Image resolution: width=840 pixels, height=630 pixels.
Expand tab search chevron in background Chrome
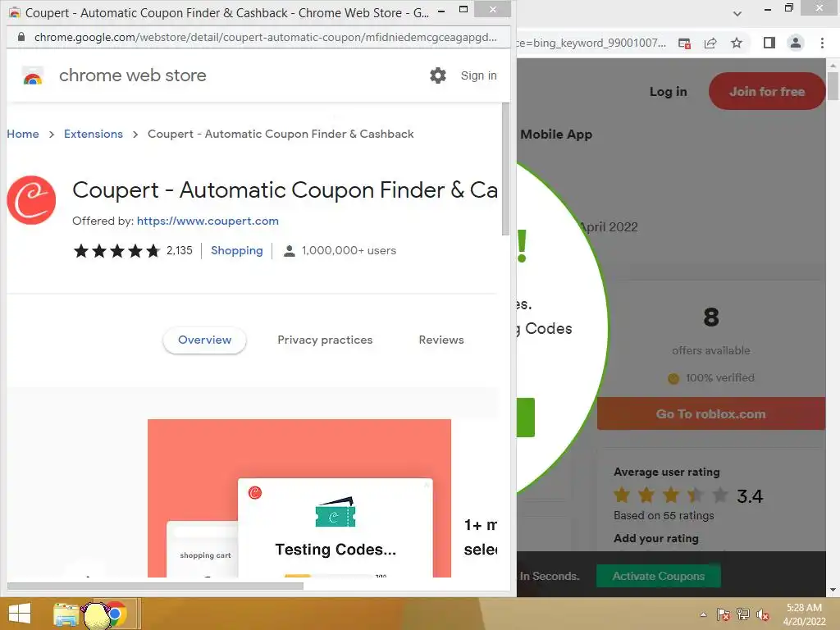pos(737,14)
